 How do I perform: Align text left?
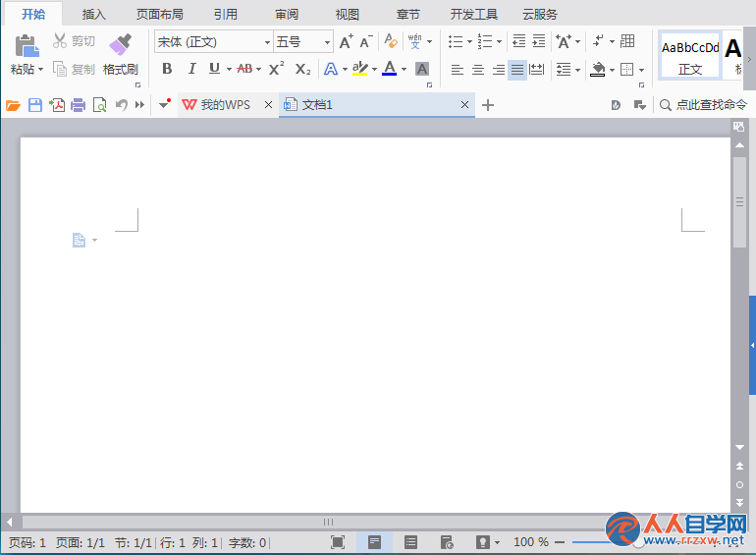pos(458,70)
